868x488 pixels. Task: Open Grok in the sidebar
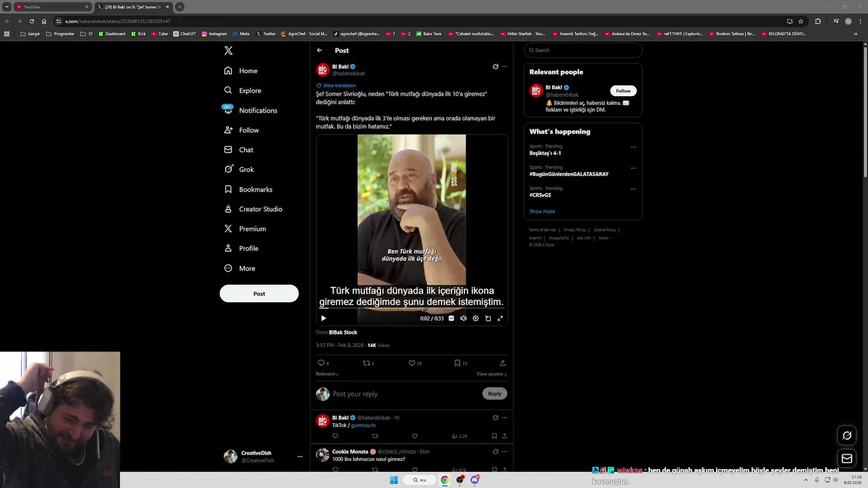[239, 169]
